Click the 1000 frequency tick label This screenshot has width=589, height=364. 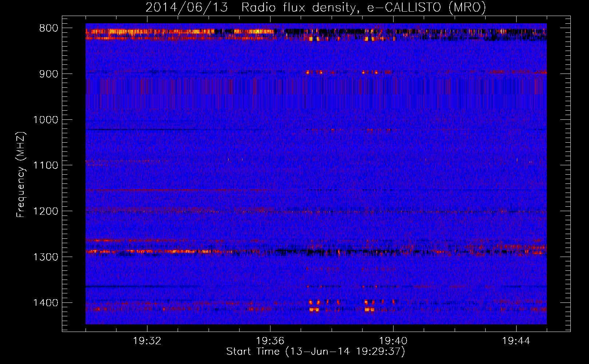46,120
